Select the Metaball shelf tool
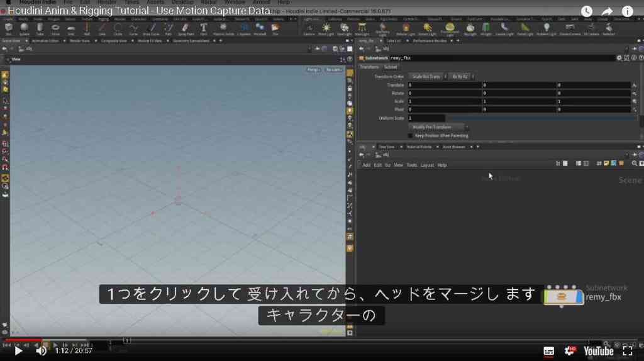 pyautogui.click(x=260, y=29)
